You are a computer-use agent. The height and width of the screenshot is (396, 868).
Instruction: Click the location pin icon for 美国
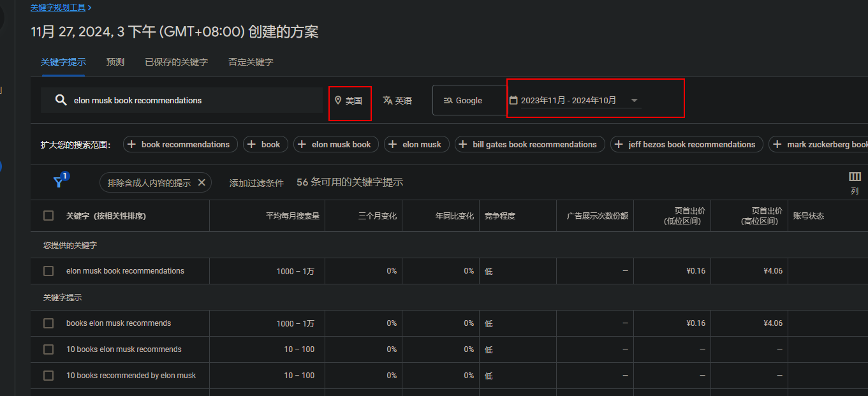[338, 100]
